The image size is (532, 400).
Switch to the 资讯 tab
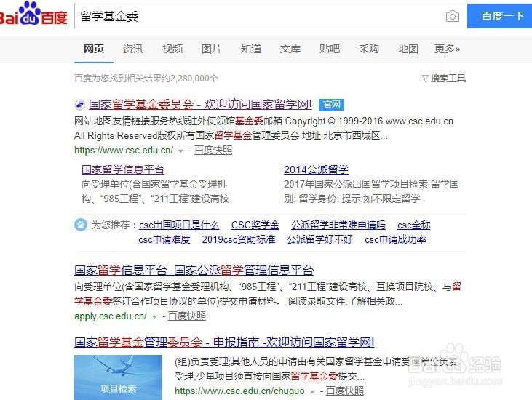(133, 49)
